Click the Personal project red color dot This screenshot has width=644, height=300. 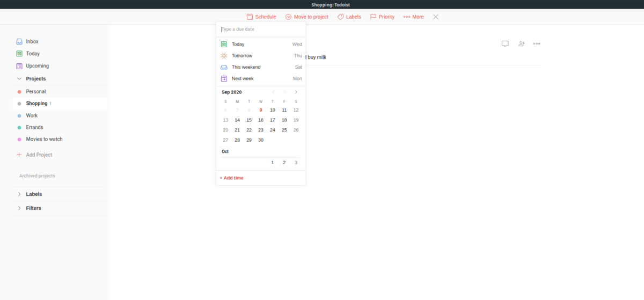(19, 92)
